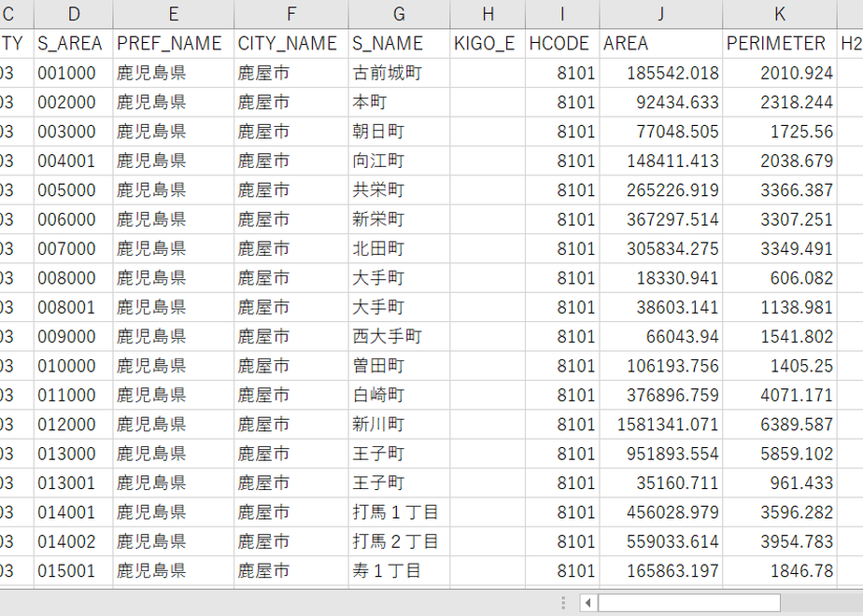Image resolution: width=863 pixels, height=616 pixels.
Task: Select cell containing 北田町
Action: click(x=399, y=248)
